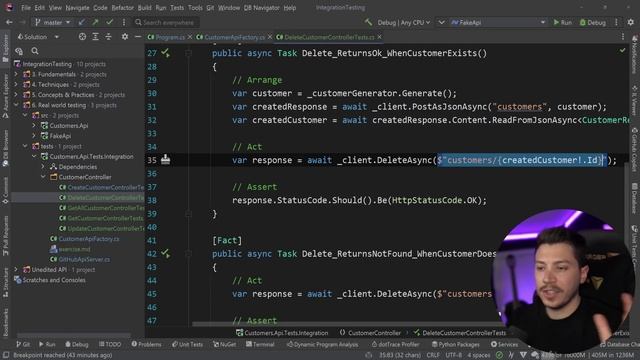Open Python Packages tool window
Screen dimensions: 640x360
pos(455,344)
